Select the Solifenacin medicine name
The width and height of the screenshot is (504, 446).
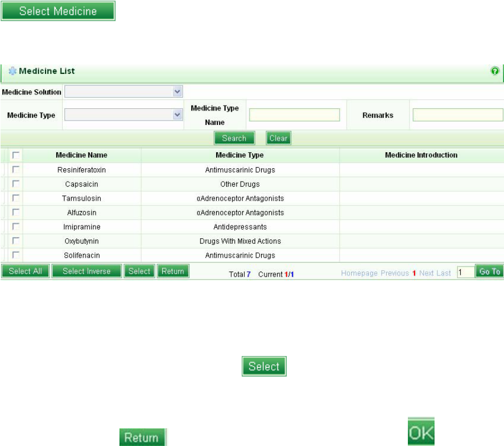tap(82, 255)
